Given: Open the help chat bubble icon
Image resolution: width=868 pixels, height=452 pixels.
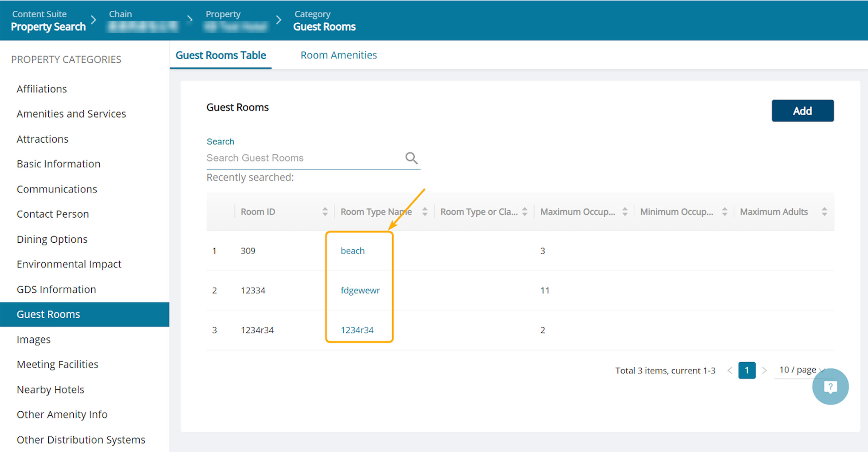Looking at the screenshot, I should tap(830, 387).
